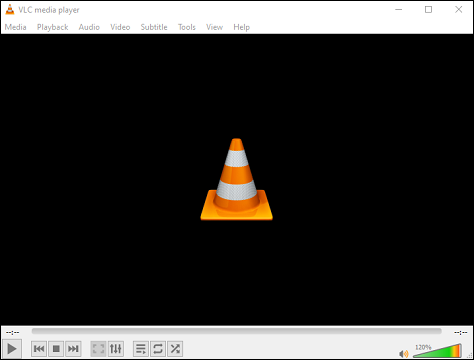Viewport: 474px width, 360px height.
Task: Open the View menu
Action: pyautogui.click(x=214, y=27)
